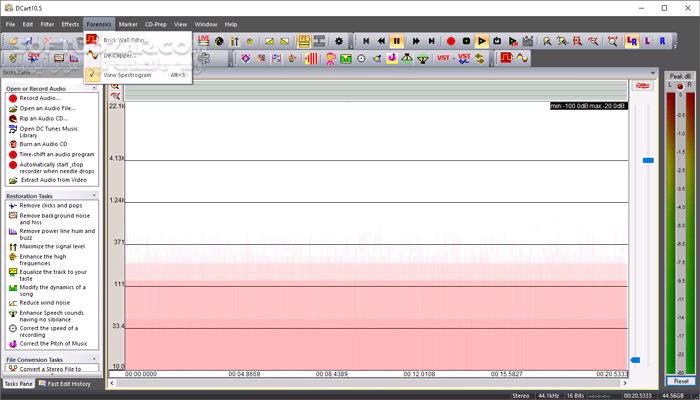Click Remove clicks and pops task link
Viewport: 700px width, 400px height.
click(x=50, y=205)
